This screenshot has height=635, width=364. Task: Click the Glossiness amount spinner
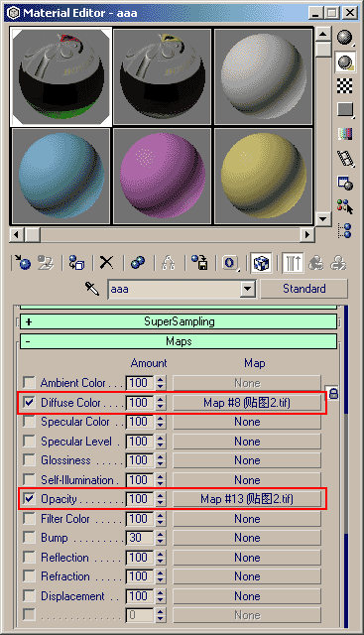(x=161, y=460)
